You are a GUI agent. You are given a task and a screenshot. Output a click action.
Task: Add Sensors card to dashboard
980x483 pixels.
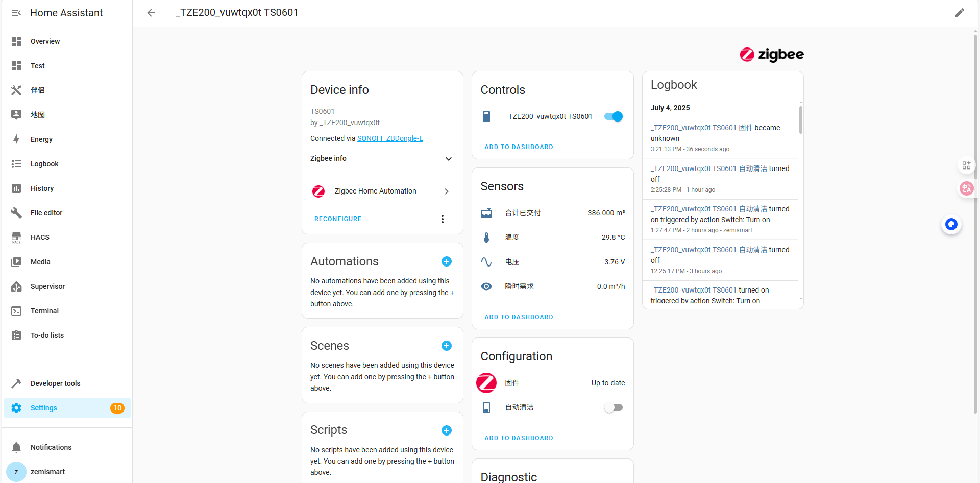519,317
